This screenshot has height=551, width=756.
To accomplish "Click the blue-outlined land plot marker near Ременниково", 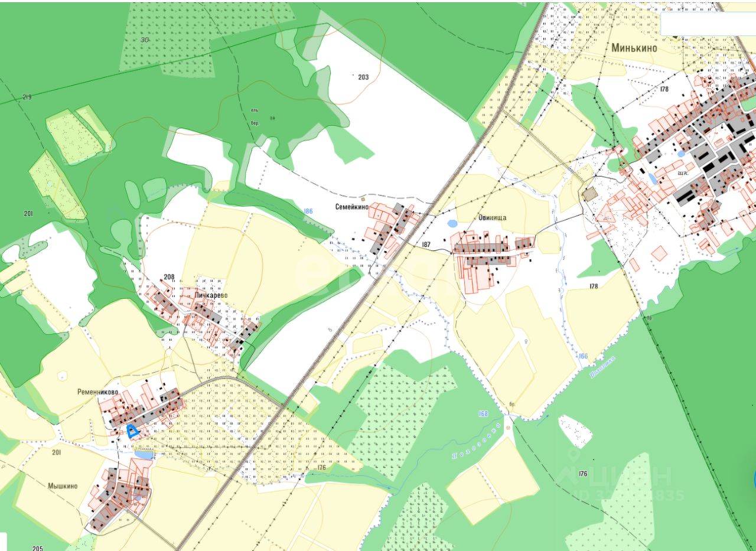I will (133, 431).
